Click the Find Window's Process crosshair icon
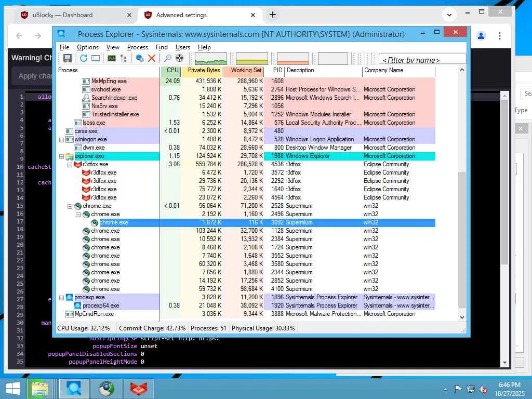Image resolution: width=532 pixels, height=399 pixels. point(179,58)
